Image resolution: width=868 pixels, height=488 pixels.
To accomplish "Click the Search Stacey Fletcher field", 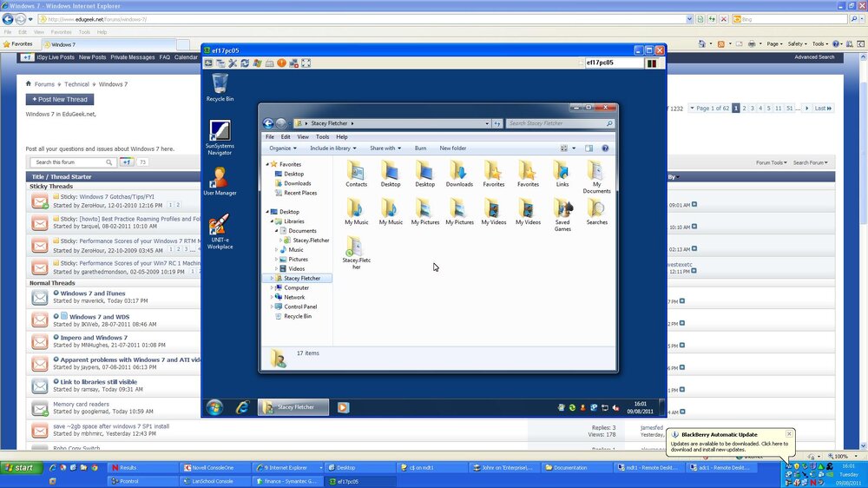I will 556,123.
